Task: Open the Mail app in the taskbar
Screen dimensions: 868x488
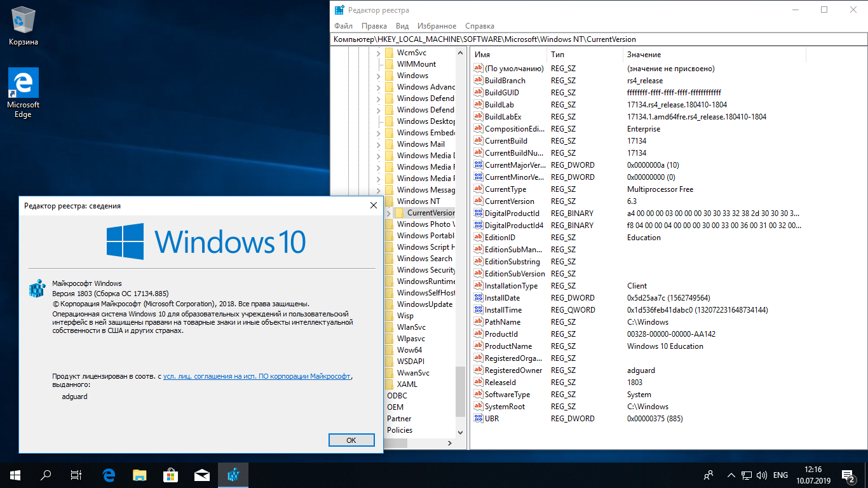Action: tap(202, 475)
